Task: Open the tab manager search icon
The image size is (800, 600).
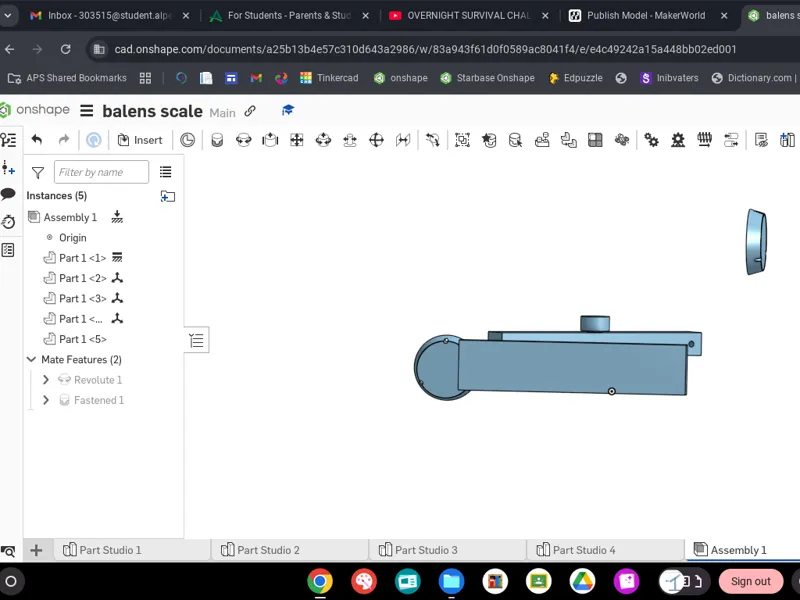Action: point(8,551)
